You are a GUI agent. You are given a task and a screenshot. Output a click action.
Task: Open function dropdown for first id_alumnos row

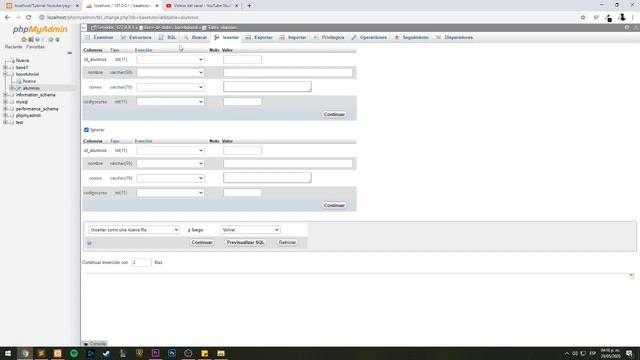[x=170, y=60]
